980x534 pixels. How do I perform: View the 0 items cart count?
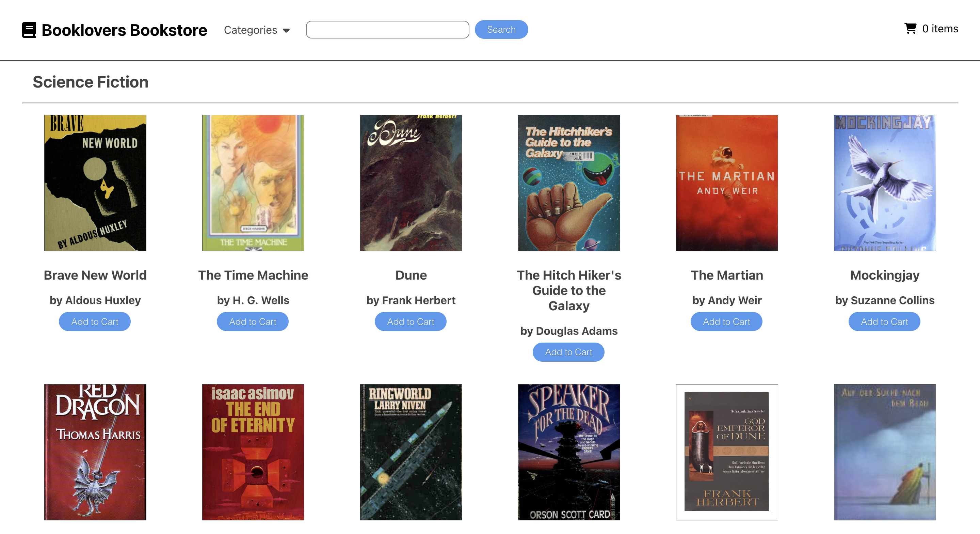tap(940, 29)
